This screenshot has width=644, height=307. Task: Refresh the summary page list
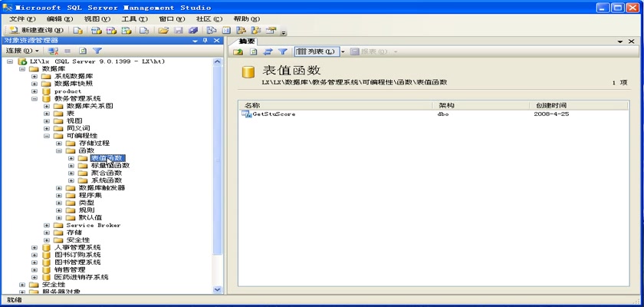coord(254,51)
